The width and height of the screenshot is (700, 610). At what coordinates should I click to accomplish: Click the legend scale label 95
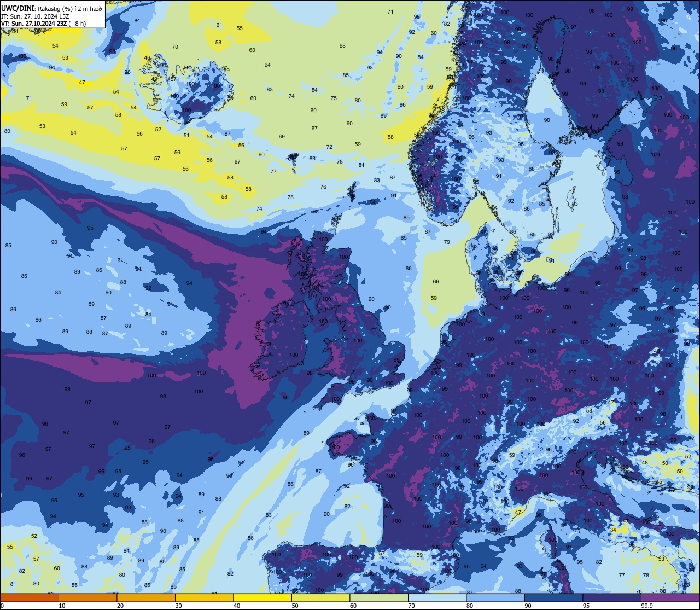[x=586, y=606]
